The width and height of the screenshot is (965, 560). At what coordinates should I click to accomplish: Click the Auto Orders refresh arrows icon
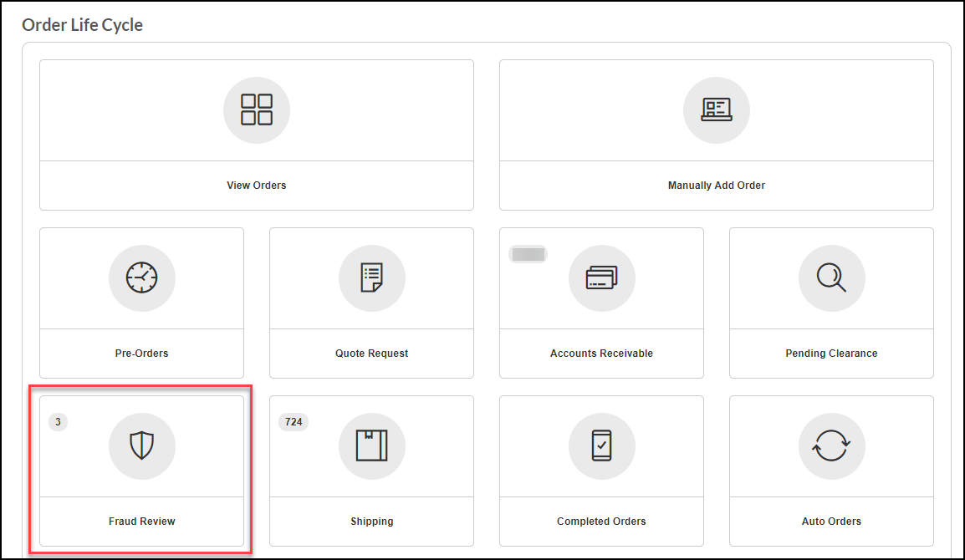pos(831,445)
